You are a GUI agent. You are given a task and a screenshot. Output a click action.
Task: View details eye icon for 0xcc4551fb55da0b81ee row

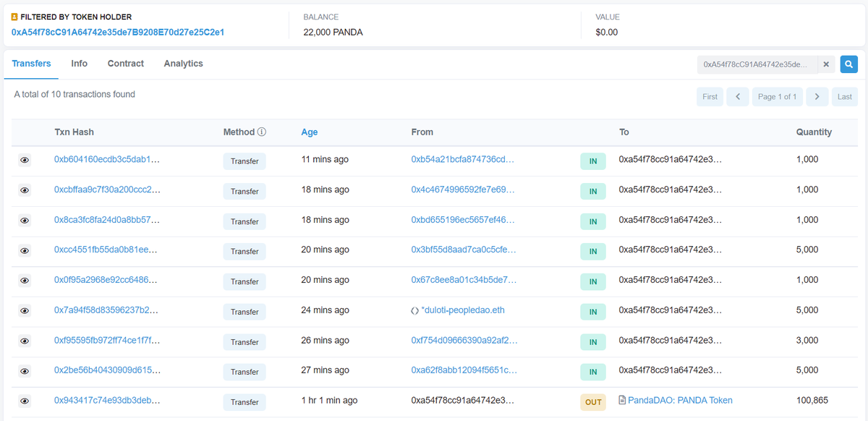tap(25, 250)
